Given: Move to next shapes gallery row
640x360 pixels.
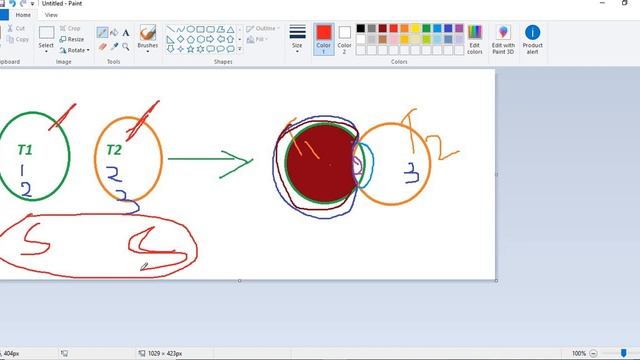Looking at the screenshot, I should click(240, 39).
